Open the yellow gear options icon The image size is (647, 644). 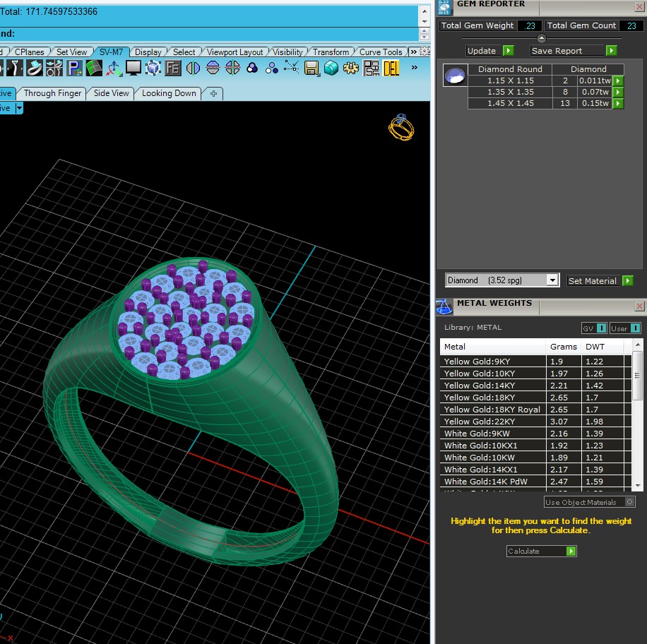(351, 68)
